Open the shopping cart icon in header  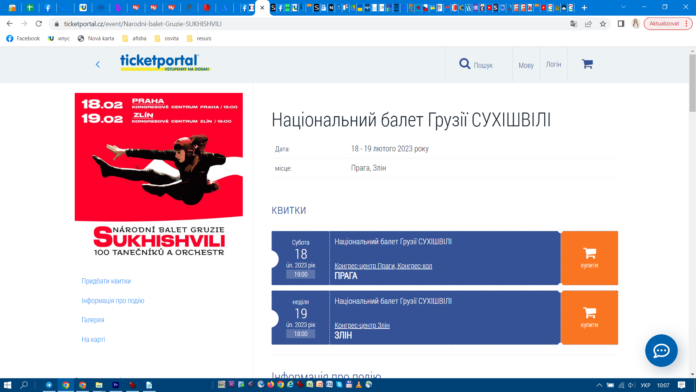[x=587, y=64]
